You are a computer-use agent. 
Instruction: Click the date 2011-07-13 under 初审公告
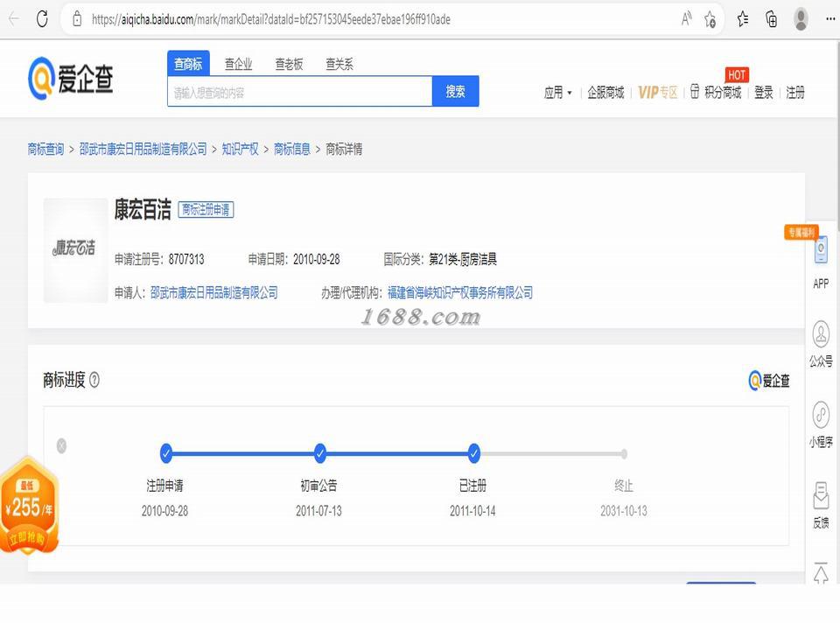318,510
